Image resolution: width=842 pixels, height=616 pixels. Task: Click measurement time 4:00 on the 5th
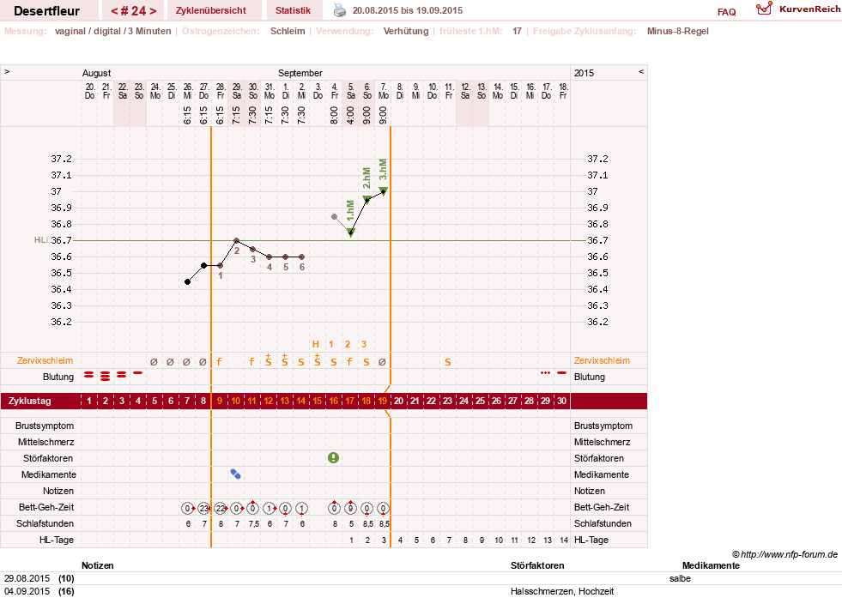coord(350,115)
